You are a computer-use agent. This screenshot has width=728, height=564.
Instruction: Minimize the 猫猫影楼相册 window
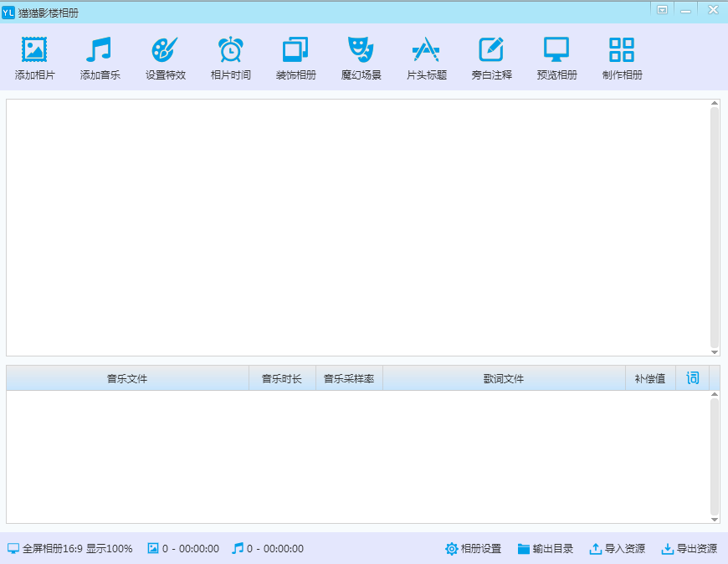[686, 10]
